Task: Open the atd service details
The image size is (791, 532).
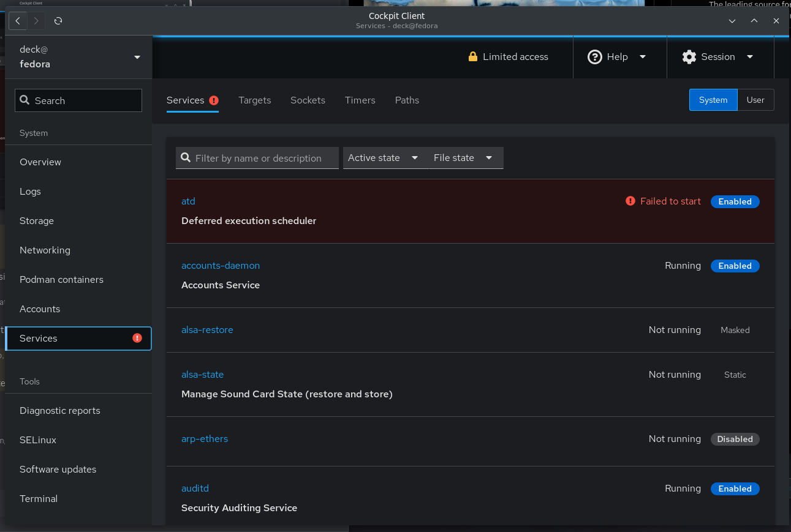Action: (188, 201)
